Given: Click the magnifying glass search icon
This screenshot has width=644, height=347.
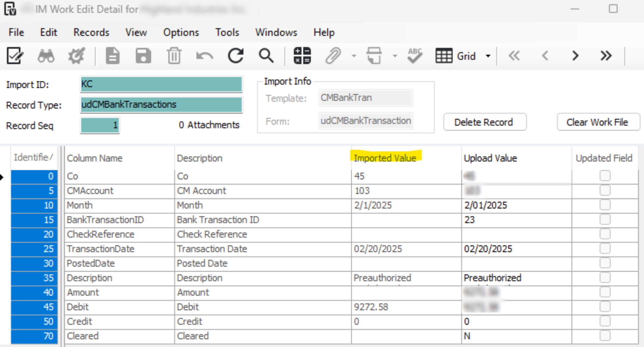Looking at the screenshot, I should click(x=266, y=56).
